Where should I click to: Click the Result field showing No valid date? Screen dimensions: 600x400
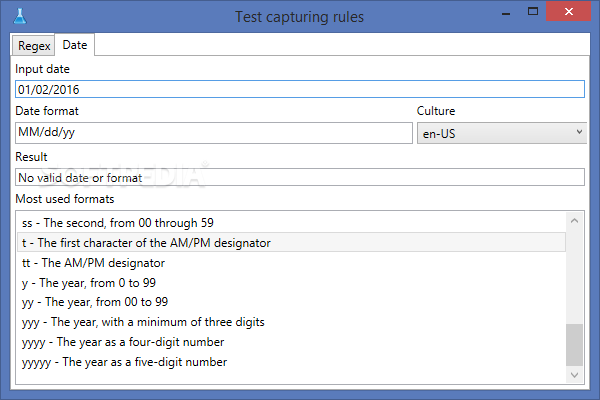pos(300,177)
